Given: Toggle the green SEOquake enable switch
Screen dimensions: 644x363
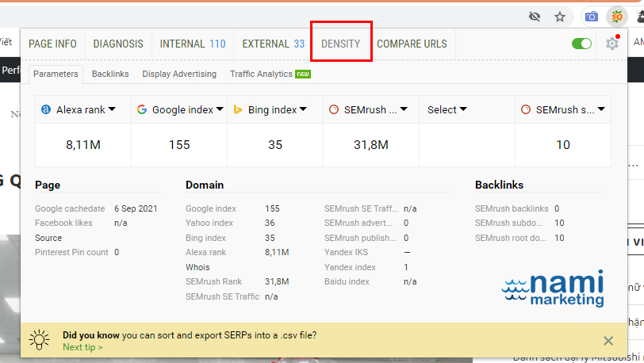Looking at the screenshot, I should coord(581,44).
